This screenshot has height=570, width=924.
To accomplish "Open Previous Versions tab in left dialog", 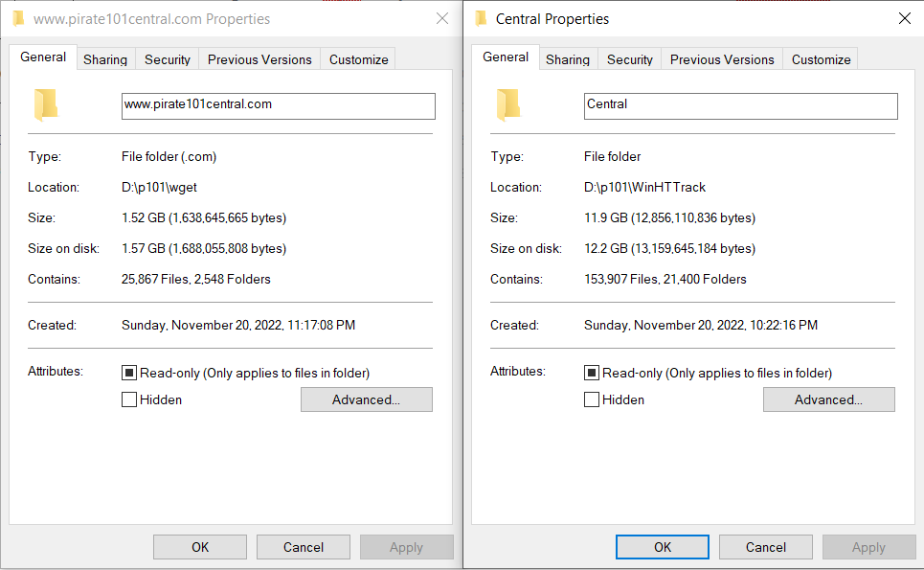I will point(259,59).
